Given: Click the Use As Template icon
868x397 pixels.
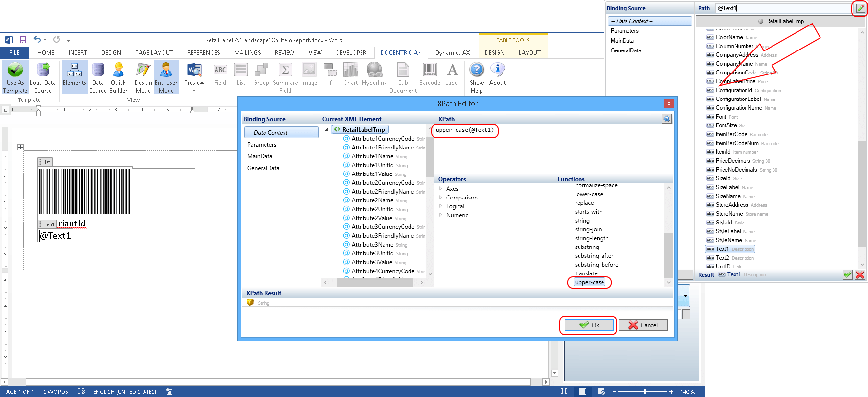Looking at the screenshot, I should coord(15,77).
